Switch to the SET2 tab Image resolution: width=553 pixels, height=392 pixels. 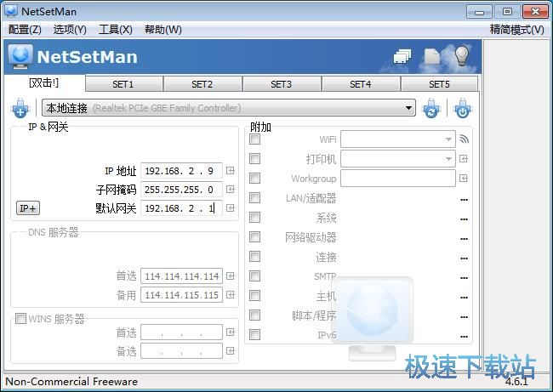(x=202, y=84)
